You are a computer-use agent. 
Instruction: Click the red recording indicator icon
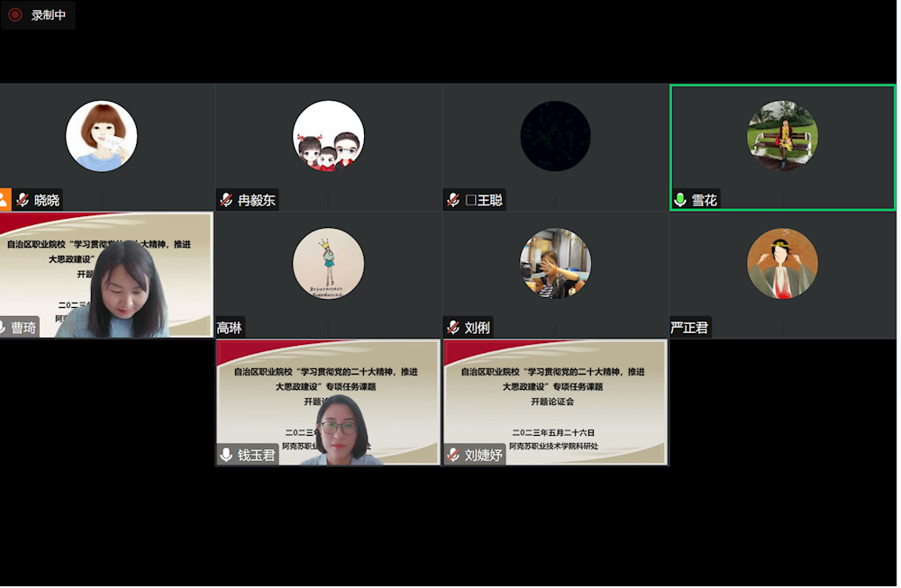pos(15,15)
